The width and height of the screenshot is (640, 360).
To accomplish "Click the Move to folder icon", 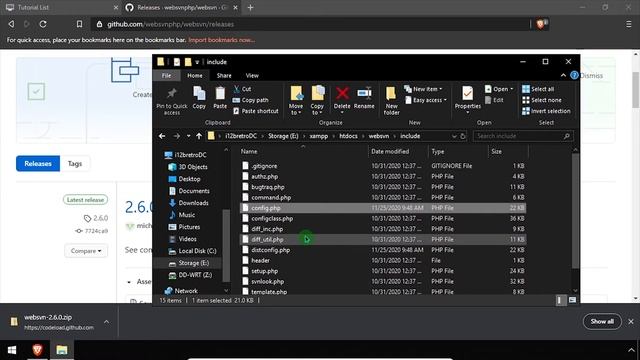I will 296,93.
